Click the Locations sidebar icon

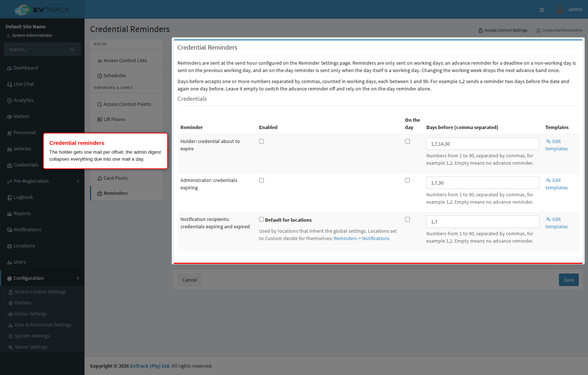coord(10,246)
